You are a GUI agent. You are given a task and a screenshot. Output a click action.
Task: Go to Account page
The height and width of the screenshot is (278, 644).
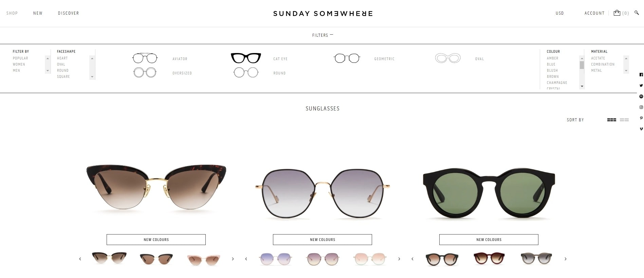click(594, 13)
